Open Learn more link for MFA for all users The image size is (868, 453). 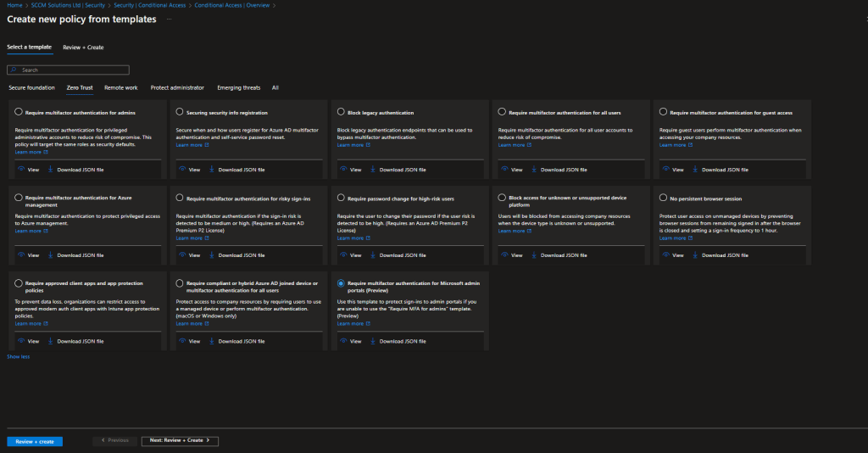pos(511,145)
